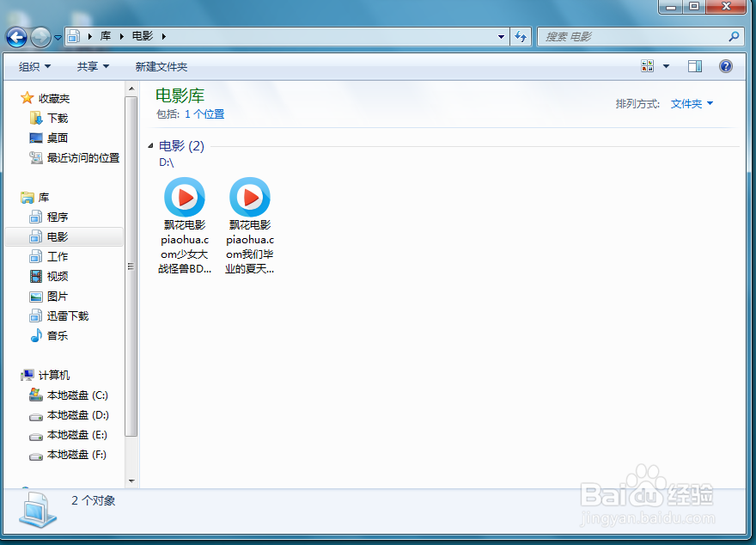Image resolution: width=756 pixels, height=545 pixels.
Task: Open the 文件夹 arrangement dropdown
Action: [691, 103]
